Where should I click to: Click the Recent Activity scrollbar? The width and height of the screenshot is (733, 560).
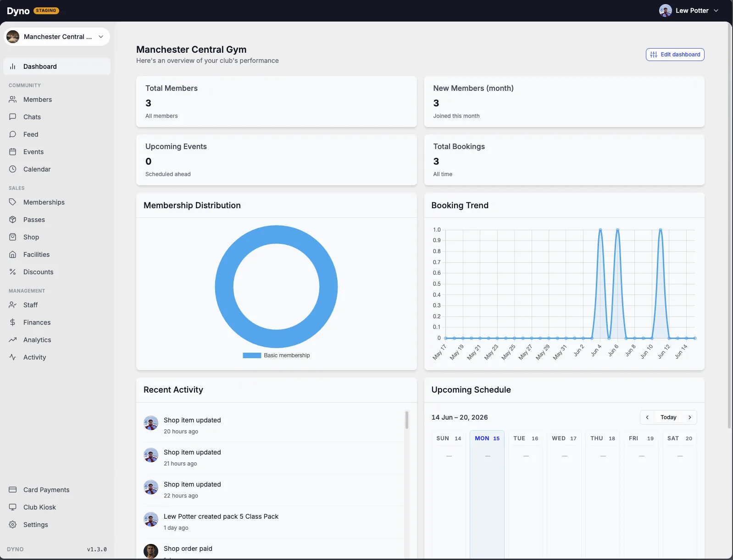pyautogui.click(x=406, y=420)
